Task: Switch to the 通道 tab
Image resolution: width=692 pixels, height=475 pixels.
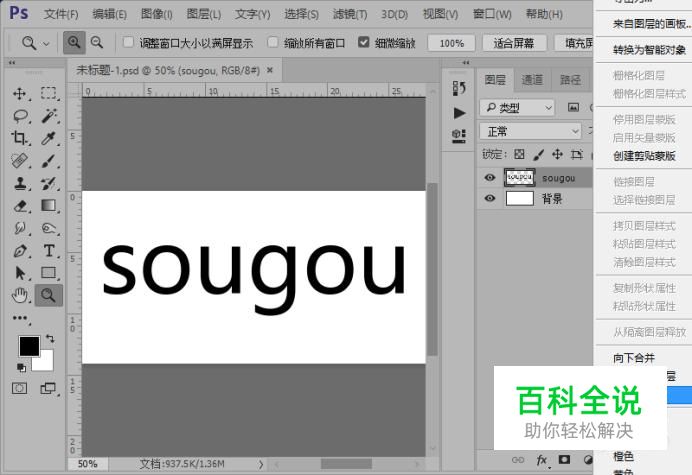Action: coord(532,80)
